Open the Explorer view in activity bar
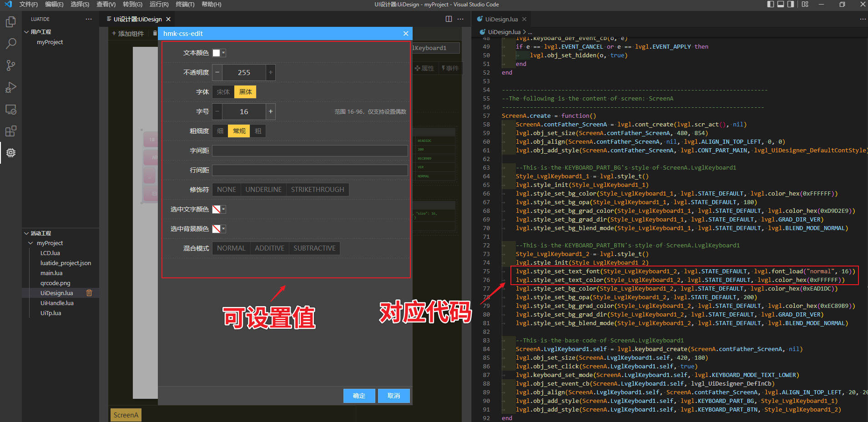 point(11,22)
